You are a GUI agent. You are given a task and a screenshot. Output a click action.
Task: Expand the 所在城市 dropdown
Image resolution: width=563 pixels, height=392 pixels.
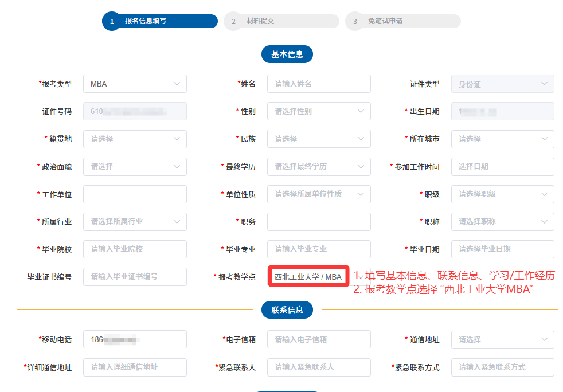point(502,139)
